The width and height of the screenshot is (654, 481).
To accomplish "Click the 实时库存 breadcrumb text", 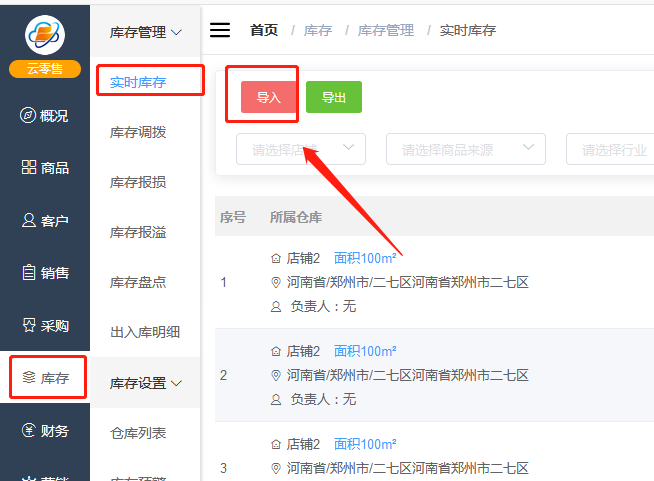I will pos(468,30).
